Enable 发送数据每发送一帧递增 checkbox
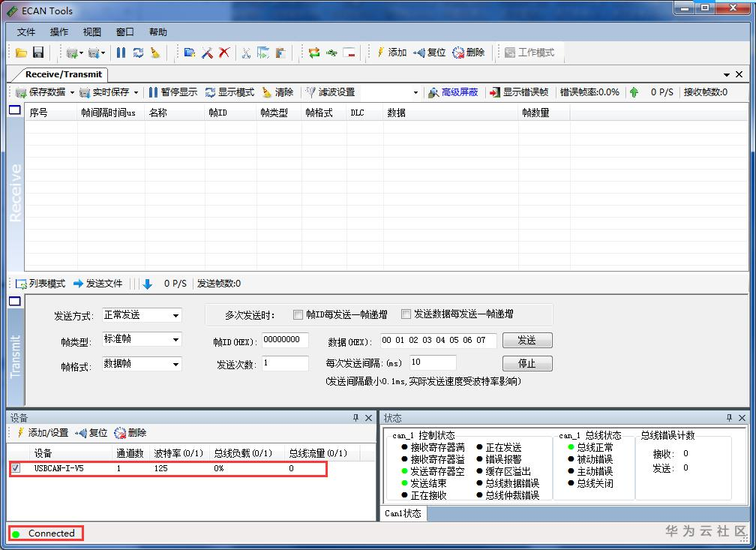The height and width of the screenshot is (550, 756). coord(406,314)
